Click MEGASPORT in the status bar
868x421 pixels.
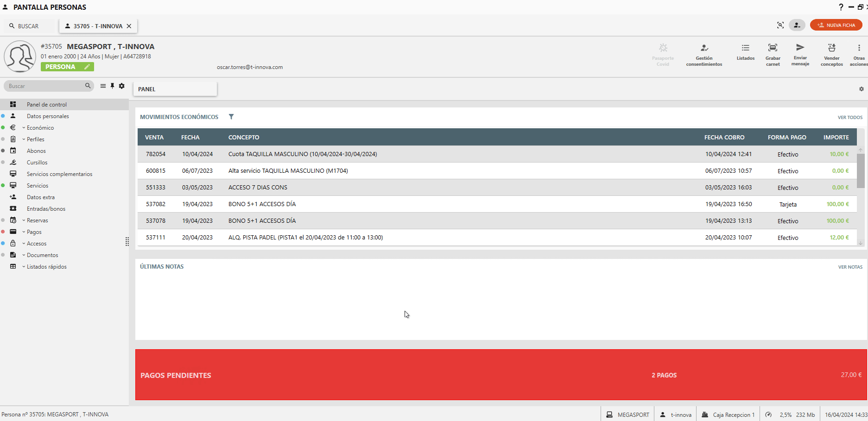628,415
